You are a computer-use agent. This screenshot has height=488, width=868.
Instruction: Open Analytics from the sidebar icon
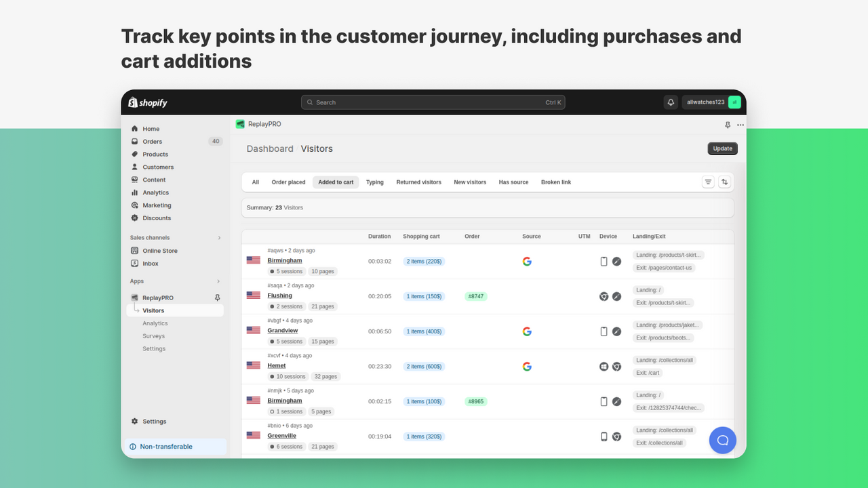point(136,192)
